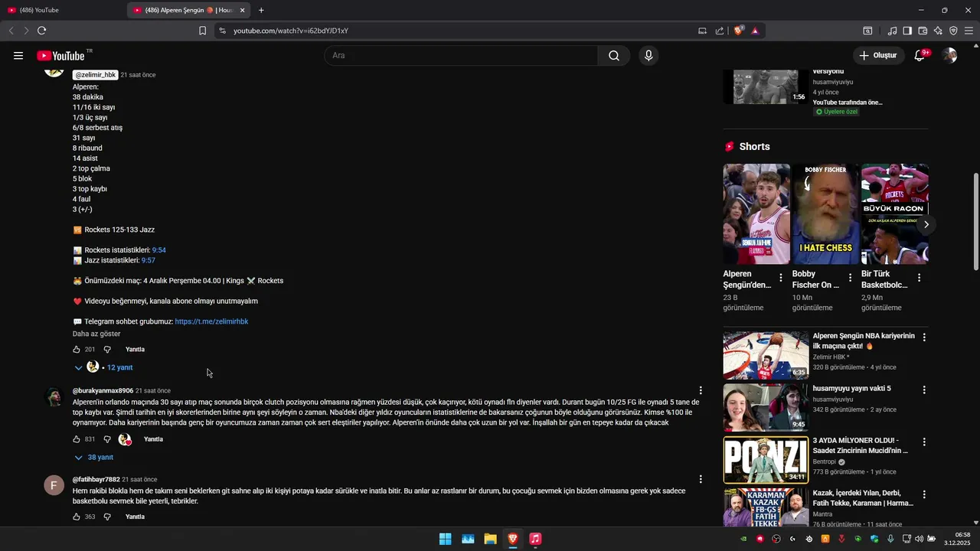The width and height of the screenshot is (980, 551).
Task: Open the Brave VPN shield icon
Action: [x=953, y=31]
